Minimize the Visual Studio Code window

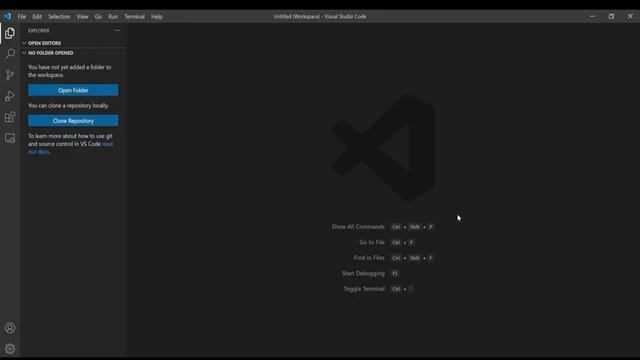coord(592,16)
